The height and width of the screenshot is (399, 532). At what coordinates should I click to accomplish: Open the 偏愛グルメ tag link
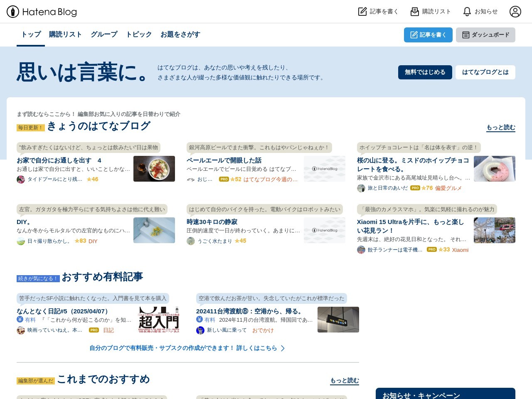click(448, 188)
